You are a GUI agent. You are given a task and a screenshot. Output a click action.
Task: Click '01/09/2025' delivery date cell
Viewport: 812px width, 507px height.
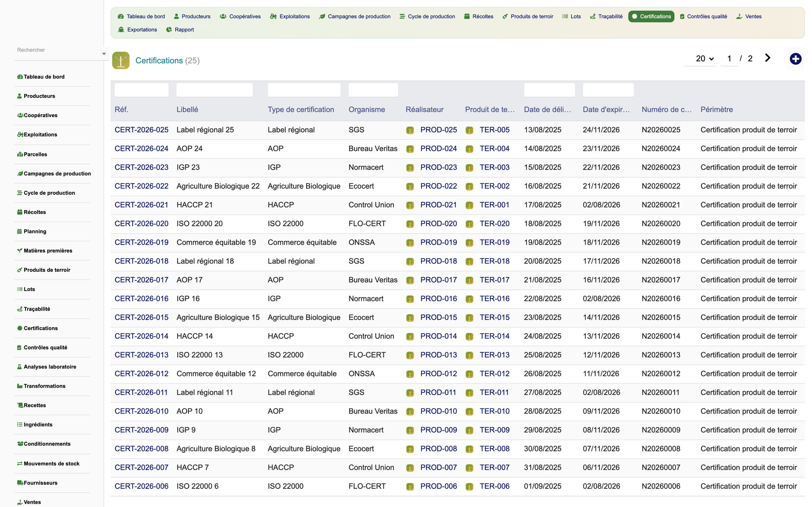[x=542, y=487]
